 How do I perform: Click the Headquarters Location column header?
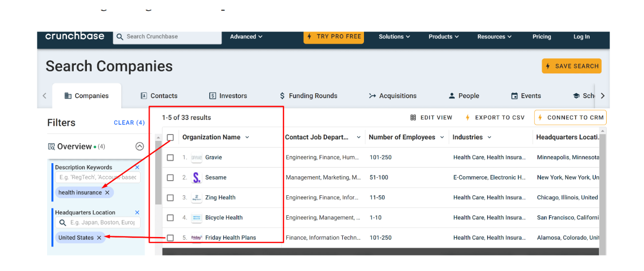(x=567, y=137)
